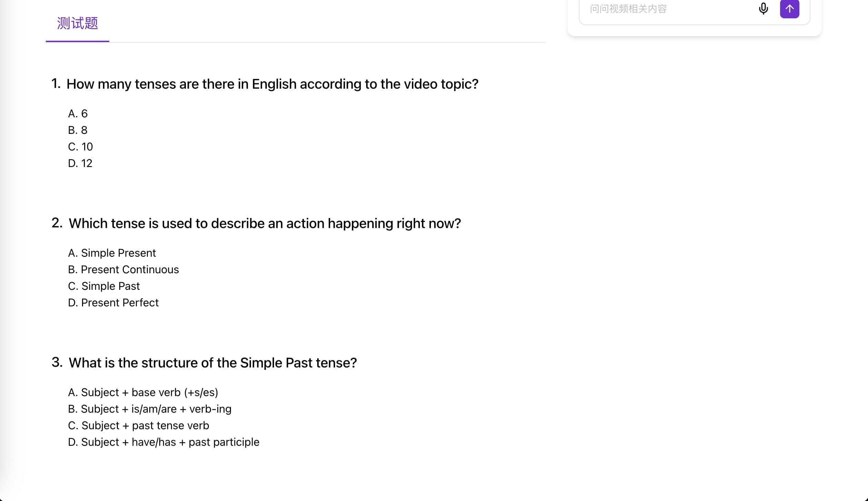
Task: Pick D. Present Perfect answer
Action: tap(113, 303)
